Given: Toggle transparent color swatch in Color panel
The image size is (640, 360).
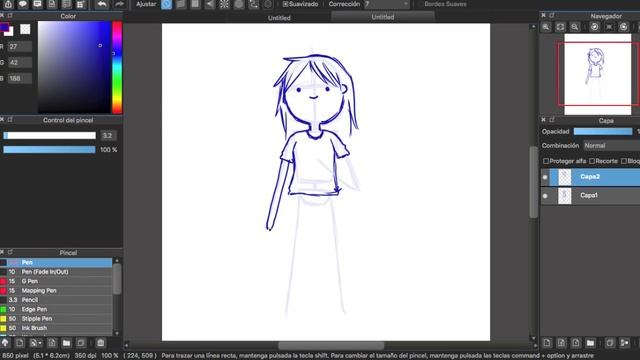Looking at the screenshot, I should tap(25, 29).
